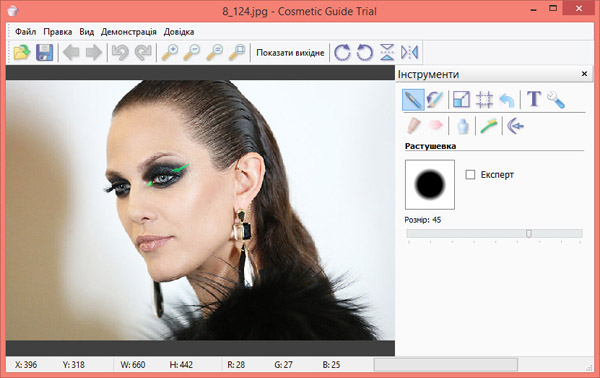This screenshot has height=378, width=600.
Task: Choose the crop tool
Action: click(x=484, y=100)
